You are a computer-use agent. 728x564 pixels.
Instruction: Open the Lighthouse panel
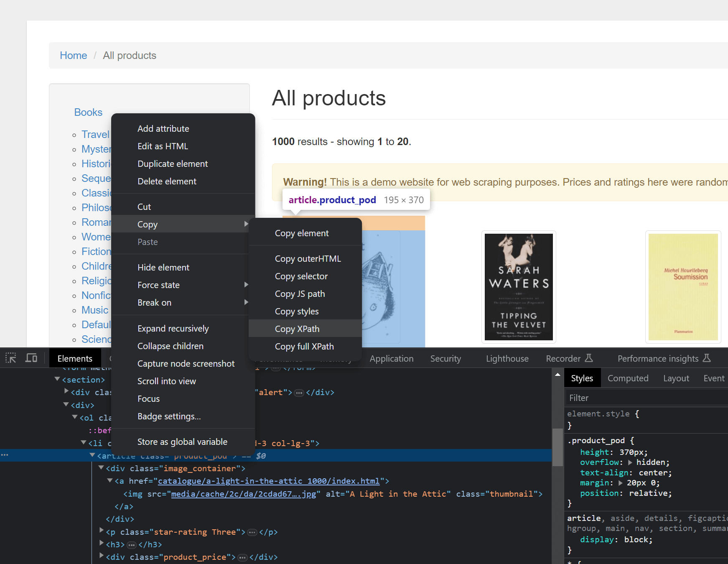point(507,358)
